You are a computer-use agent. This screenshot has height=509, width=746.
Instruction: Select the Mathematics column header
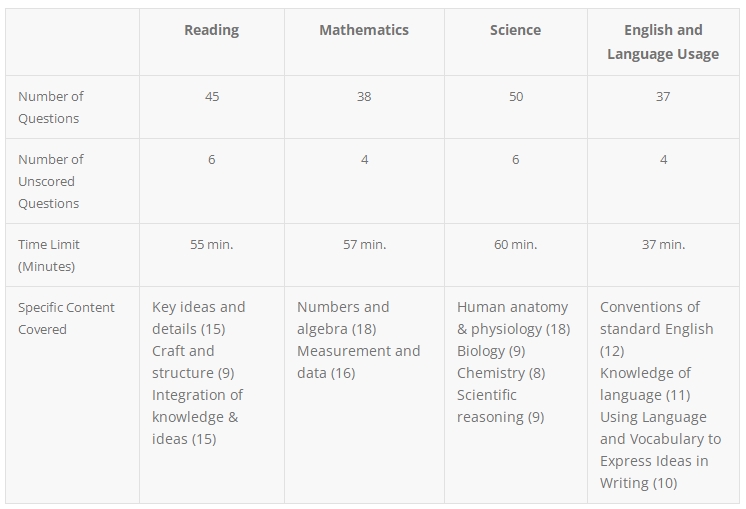click(364, 30)
